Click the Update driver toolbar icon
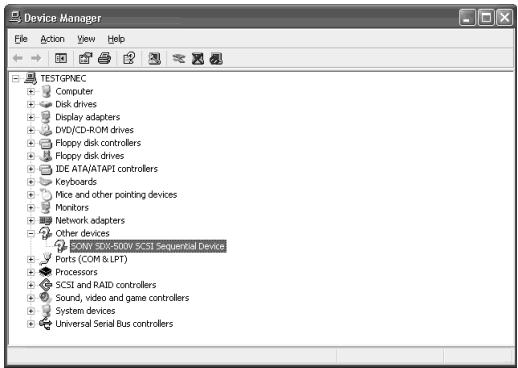 pyautogui.click(x=179, y=59)
